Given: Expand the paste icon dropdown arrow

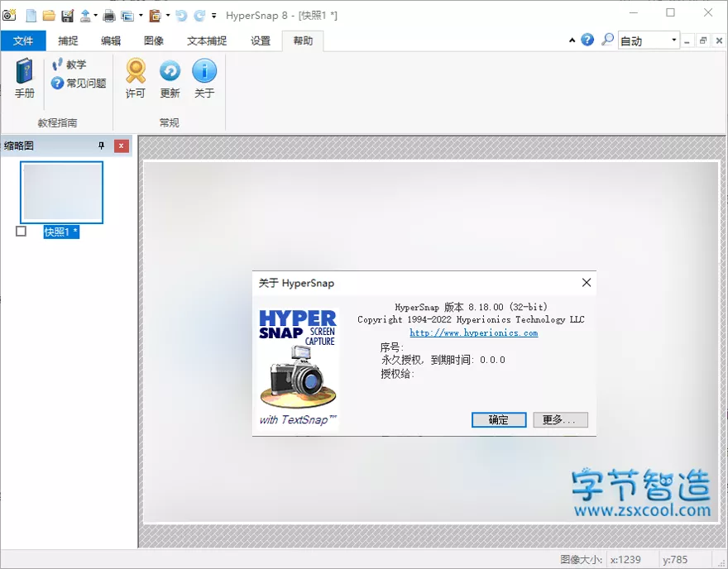Looking at the screenshot, I should tap(168, 16).
